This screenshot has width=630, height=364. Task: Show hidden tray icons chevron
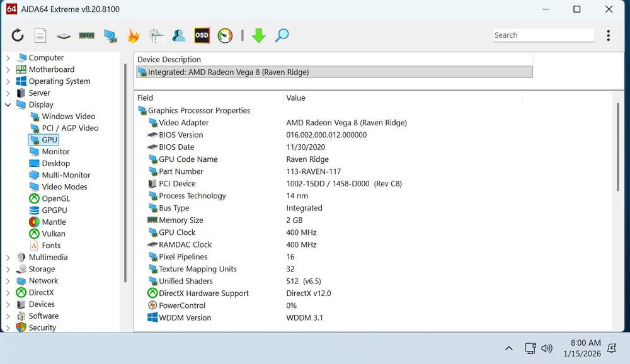pos(508,348)
